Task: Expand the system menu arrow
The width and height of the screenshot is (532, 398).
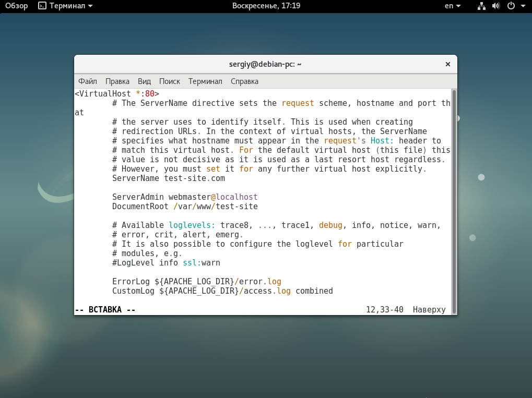Action: [x=522, y=6]
